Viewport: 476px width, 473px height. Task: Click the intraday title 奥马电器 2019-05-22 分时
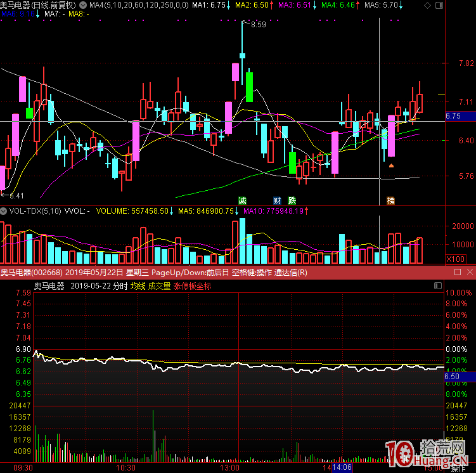click(80, 287)
